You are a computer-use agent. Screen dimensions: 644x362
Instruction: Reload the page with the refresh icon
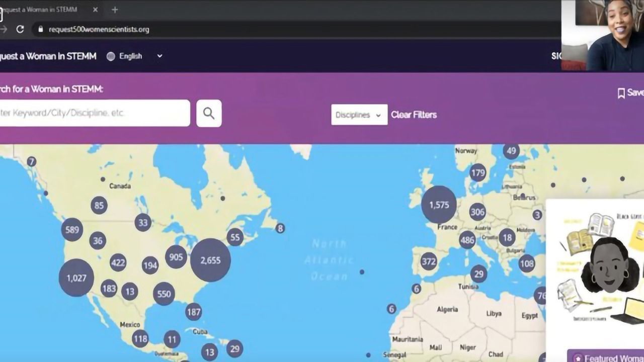click(x=20, y=29)
